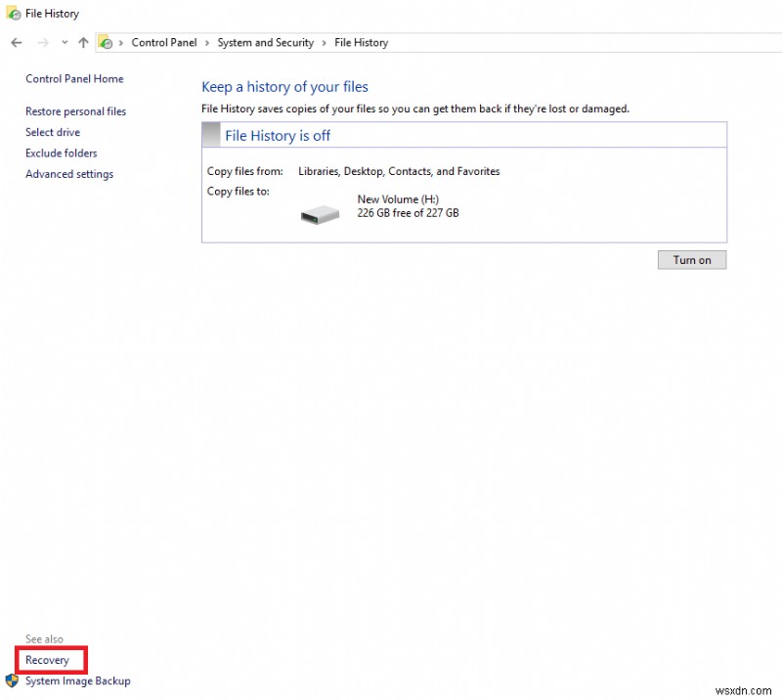Go to Control Panel Home

(x=74, y=78)
